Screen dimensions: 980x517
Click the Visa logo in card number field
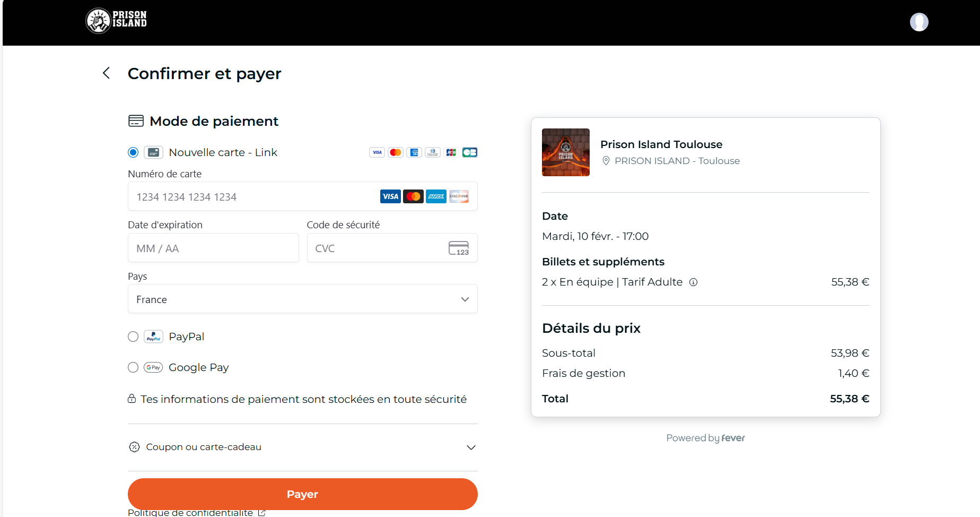(390, 196)
